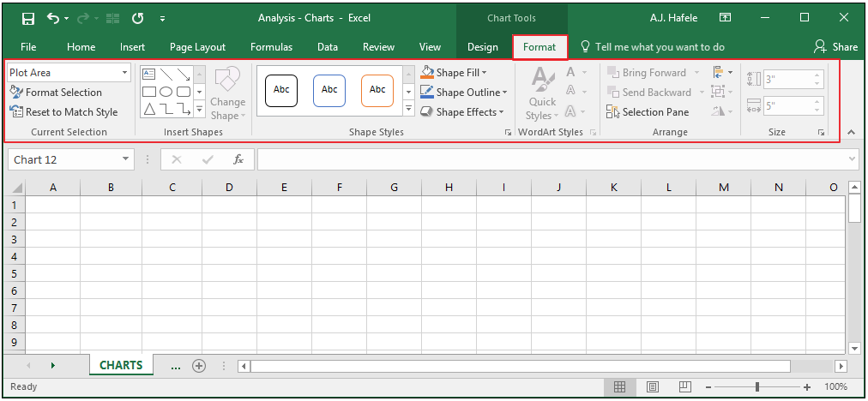Screen dimensions: 868x401
Task: Add a new sheet with the plus icon
Action: [199, 366]
